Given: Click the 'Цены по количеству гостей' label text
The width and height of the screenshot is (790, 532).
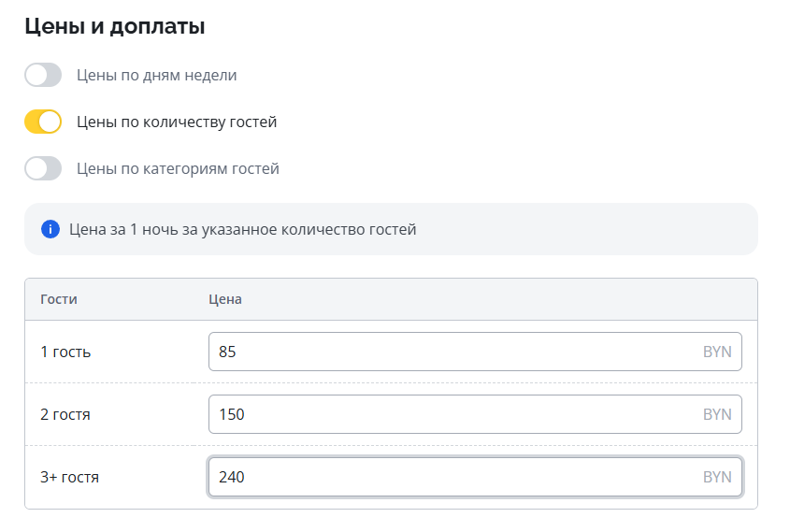Looking at the screenshot, I should pyautogui.click(x=177, y=122).
